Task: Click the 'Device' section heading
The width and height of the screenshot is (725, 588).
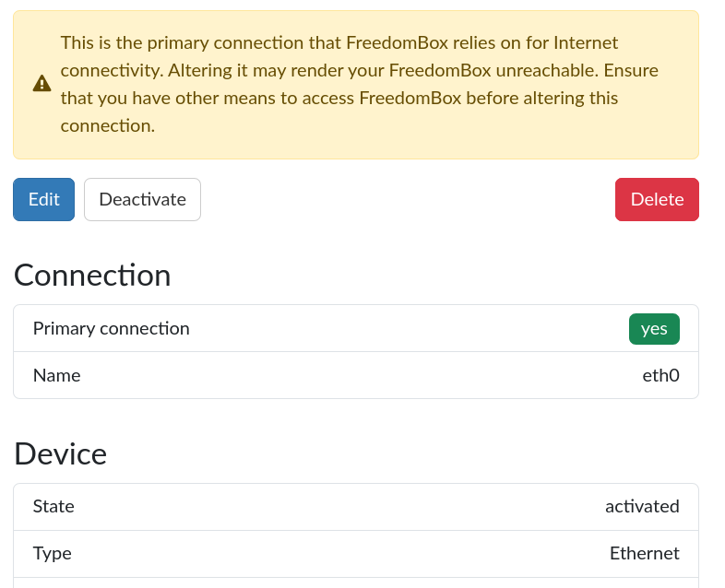Action: 61,453
